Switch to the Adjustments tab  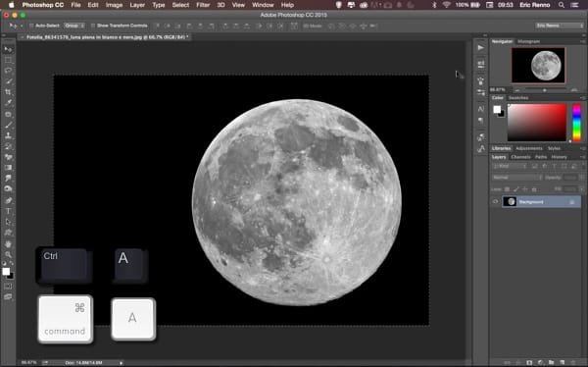529,148
